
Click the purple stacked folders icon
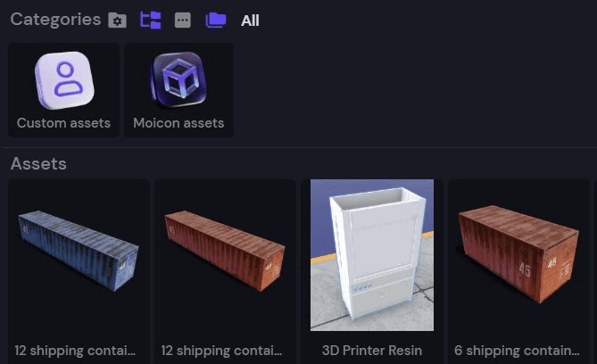[x=216, y=20]
